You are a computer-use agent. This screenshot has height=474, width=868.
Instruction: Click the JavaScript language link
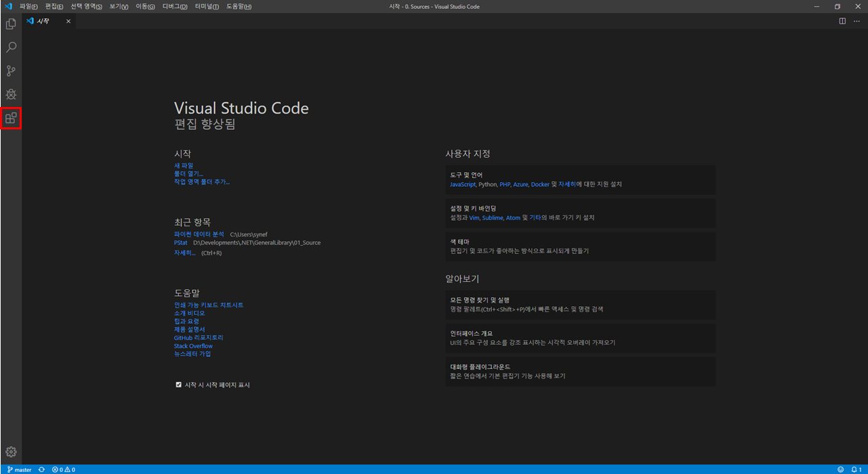(463, 184)
